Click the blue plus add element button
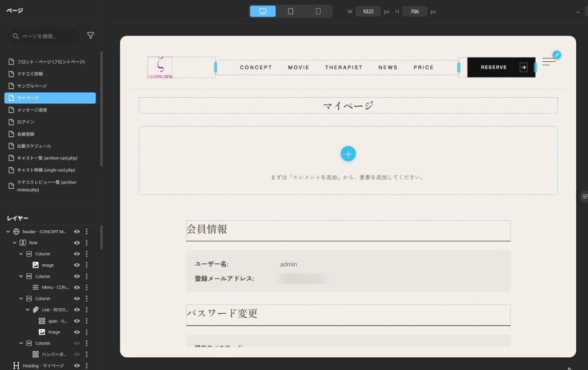Viewport: 588px width, 370px height. 348,153
